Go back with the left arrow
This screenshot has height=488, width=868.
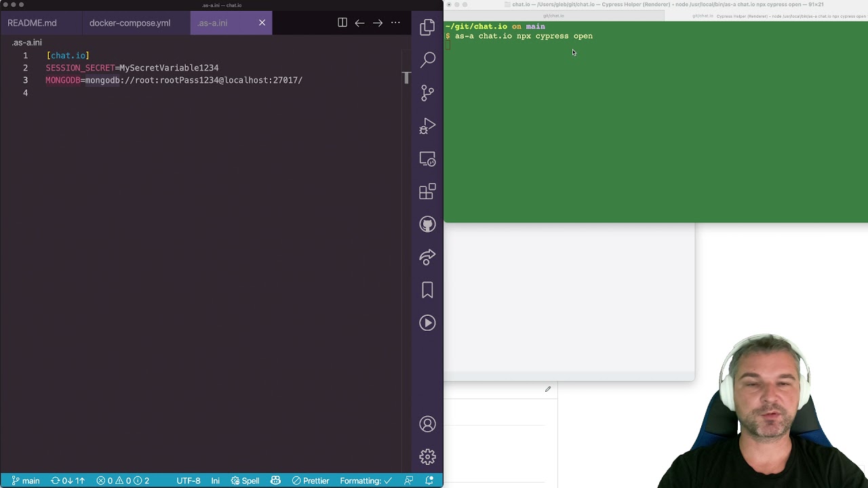click(359, 22)
